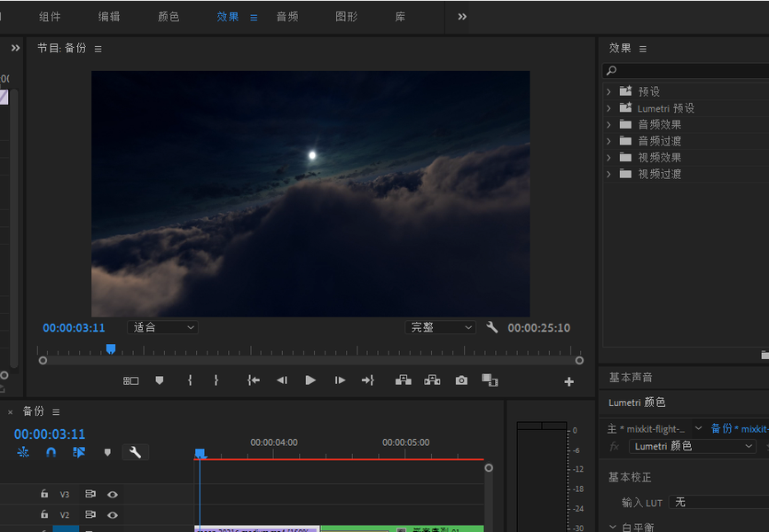Toggle insert sequences as nests
The image size is (769, 532).
click(x=23, y=452)
